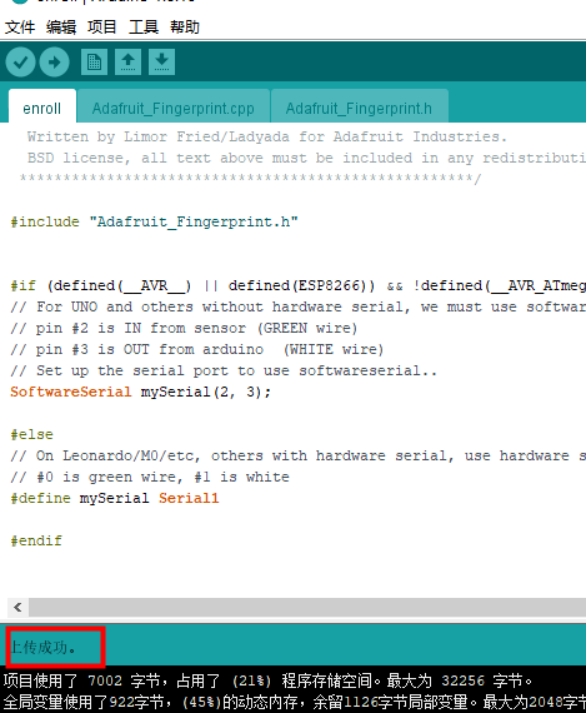Click the Upload arrow button
Image resolution: width=587 pixels, height=713 pixels.
click(x=55, y=62)
